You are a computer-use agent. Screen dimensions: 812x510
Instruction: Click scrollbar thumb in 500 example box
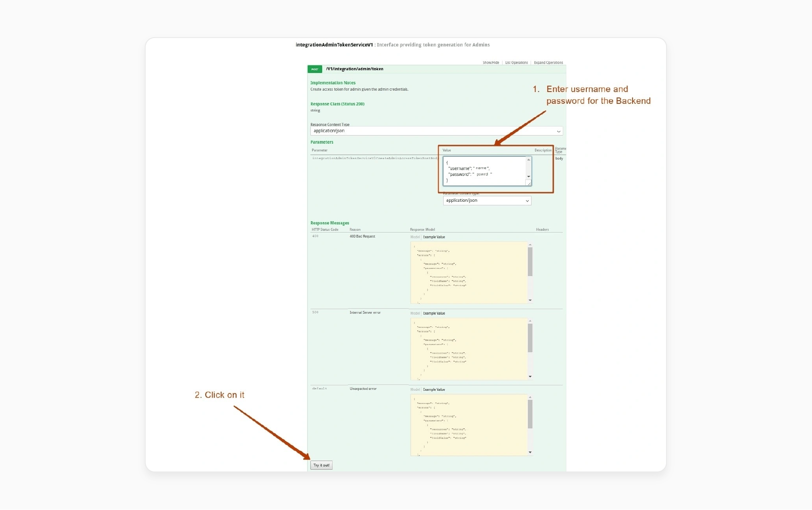[x=530, y=338]
